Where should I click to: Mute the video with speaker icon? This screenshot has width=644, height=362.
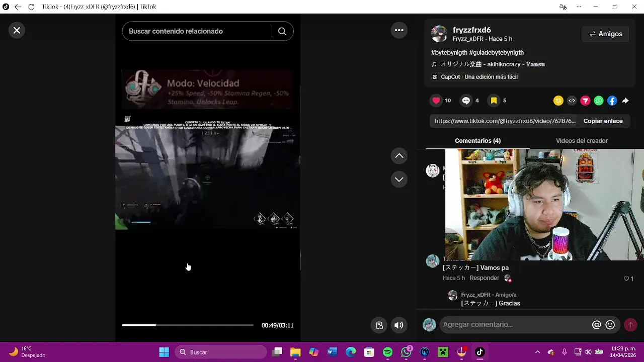(399, 325)
